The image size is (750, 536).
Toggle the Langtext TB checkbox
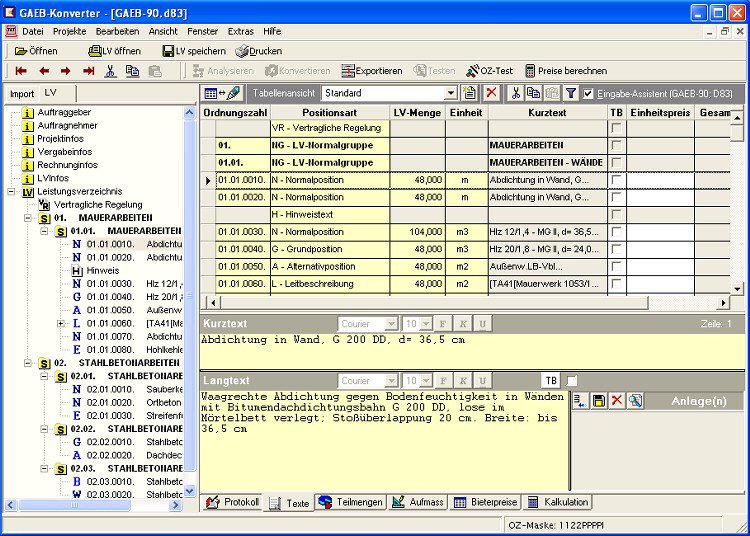click(572, 381)
